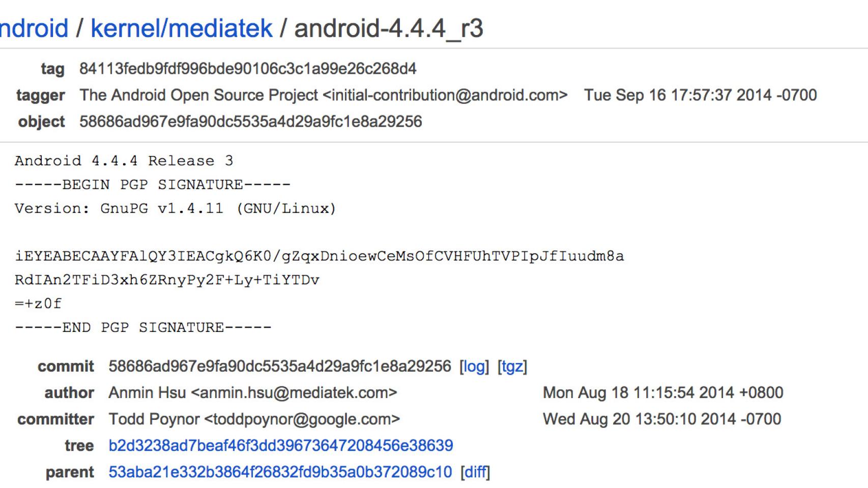View the parent [diff] link
This screenshot has width=868, height=488.
[x=475, y=472]
